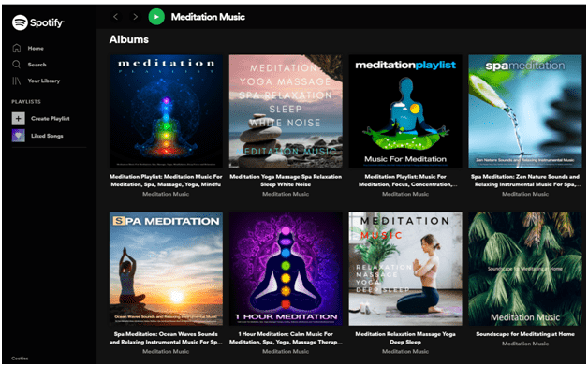The image size is (588, 366).
Task: Click title 'Soundscape for Meditating at Home'
Action: (525, 334)
